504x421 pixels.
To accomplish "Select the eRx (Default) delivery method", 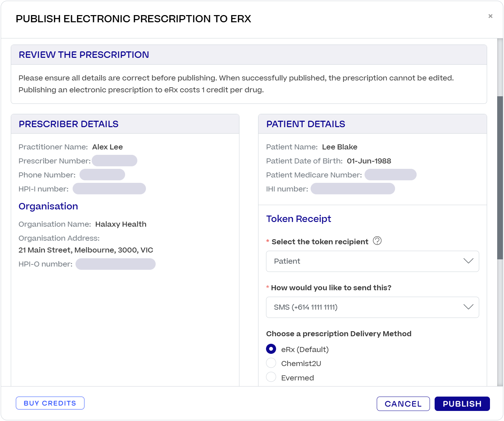I will pos(271,349).
